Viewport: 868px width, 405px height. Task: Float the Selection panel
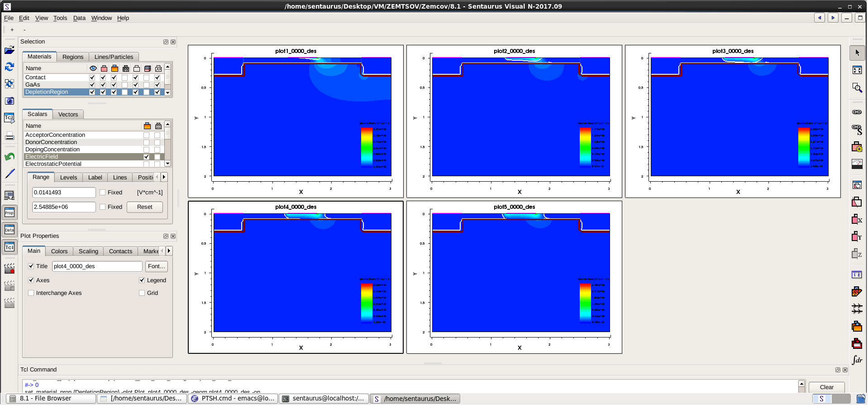click(x=166, y=42)
